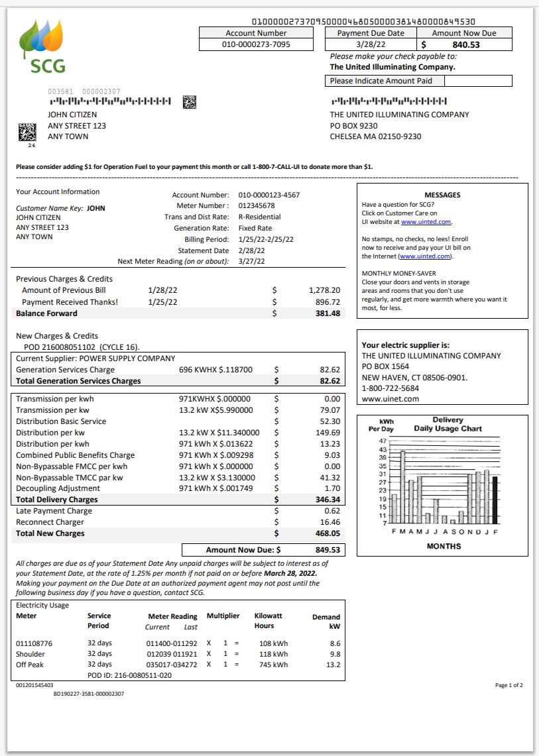Click the postal barcode above JOHN CITIZEN address
The image size is (539, 756).
pos(111,102)
